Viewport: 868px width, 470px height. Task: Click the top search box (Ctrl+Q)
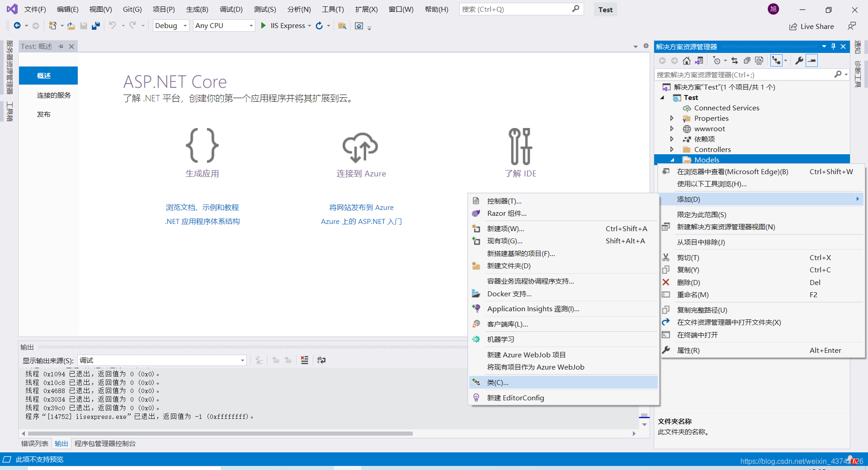click(x=521, y=9)
